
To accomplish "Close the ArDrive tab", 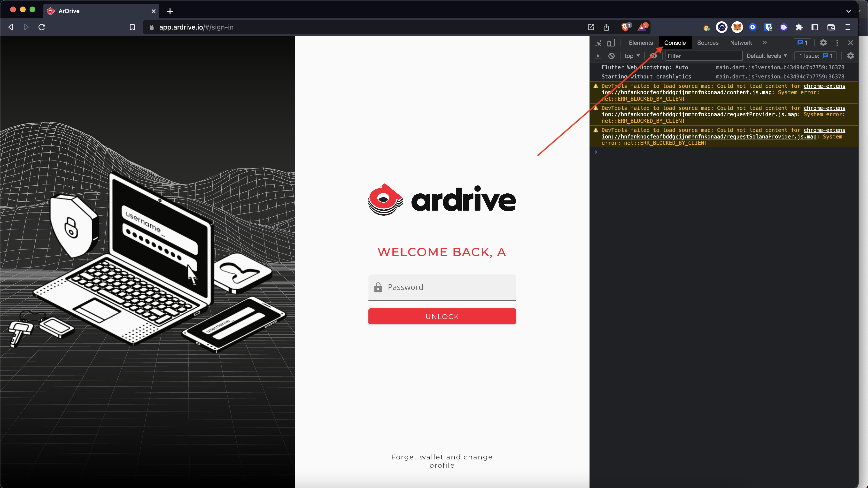I will (x=154, y=11).
